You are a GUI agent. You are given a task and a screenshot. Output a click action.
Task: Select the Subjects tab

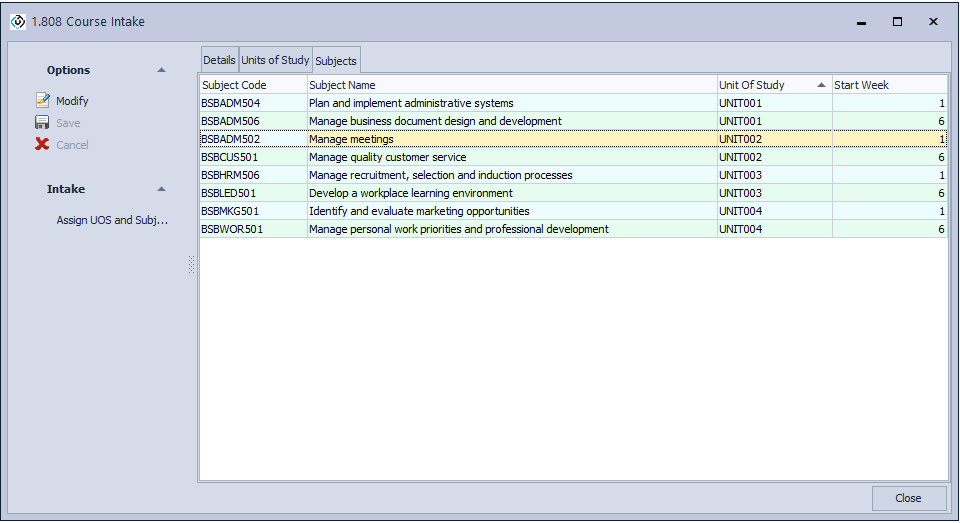(336, 61)
